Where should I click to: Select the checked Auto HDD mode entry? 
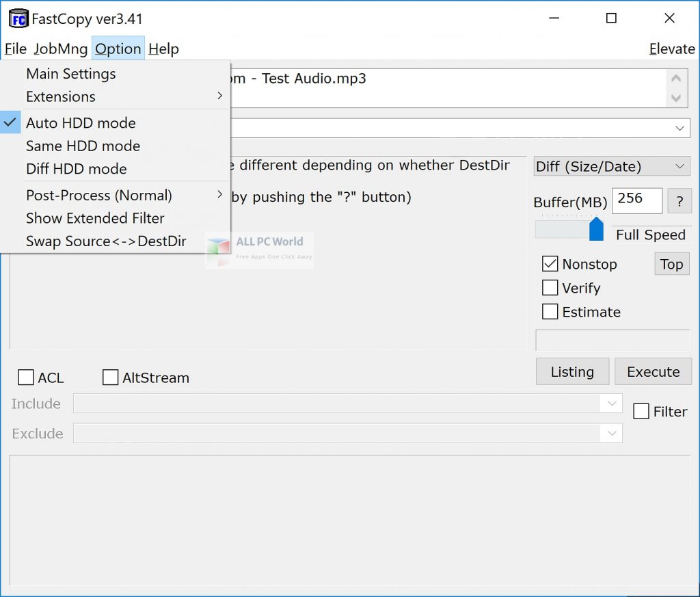tap(115, 123)
